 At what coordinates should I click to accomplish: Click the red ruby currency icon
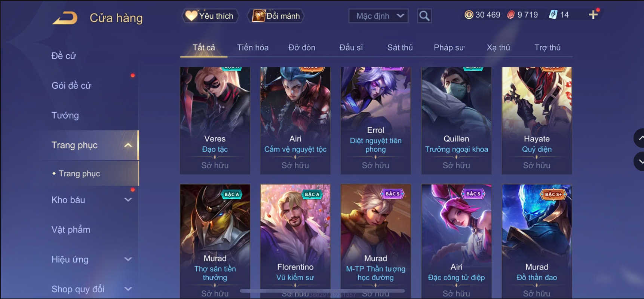[511, 15]
